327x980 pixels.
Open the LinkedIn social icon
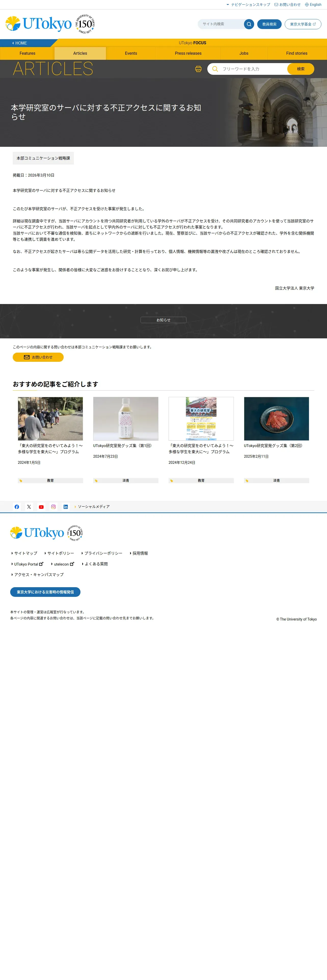click(65, 507)
